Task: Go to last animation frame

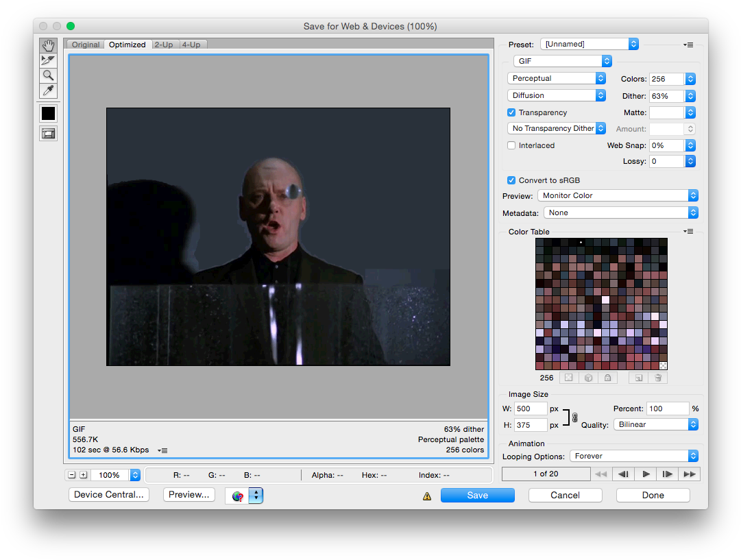Action: (x=690, y=474)
